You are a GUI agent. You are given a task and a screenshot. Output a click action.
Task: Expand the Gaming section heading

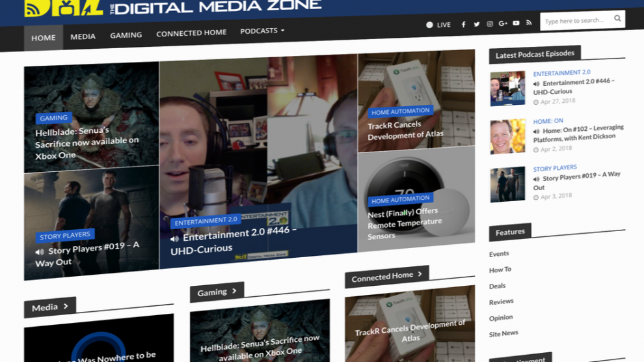(217, 292)
